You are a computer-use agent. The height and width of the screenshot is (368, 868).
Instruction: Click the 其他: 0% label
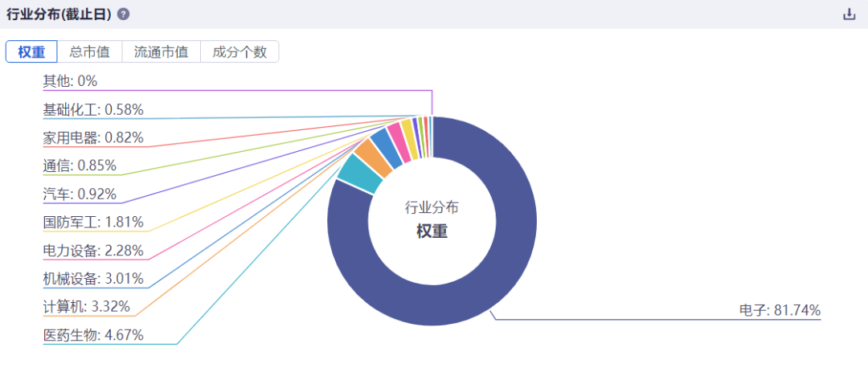70,81
